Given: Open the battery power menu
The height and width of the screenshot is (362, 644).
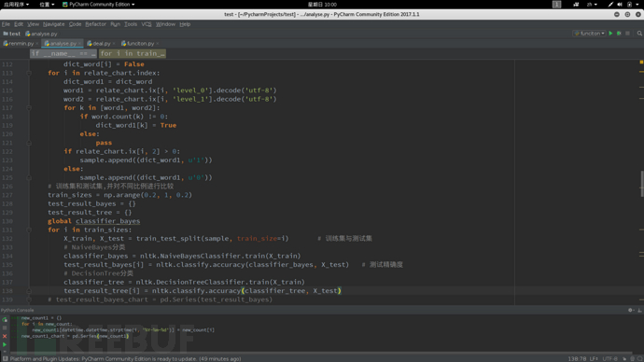Looking at the screenshot, I should [x=630, y=4].
